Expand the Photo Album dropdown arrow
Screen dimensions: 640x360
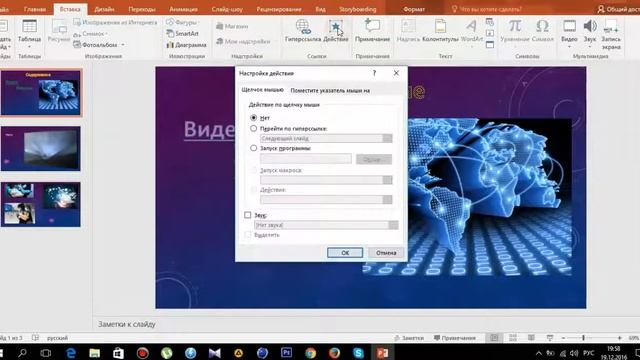(x=123, y=45)
